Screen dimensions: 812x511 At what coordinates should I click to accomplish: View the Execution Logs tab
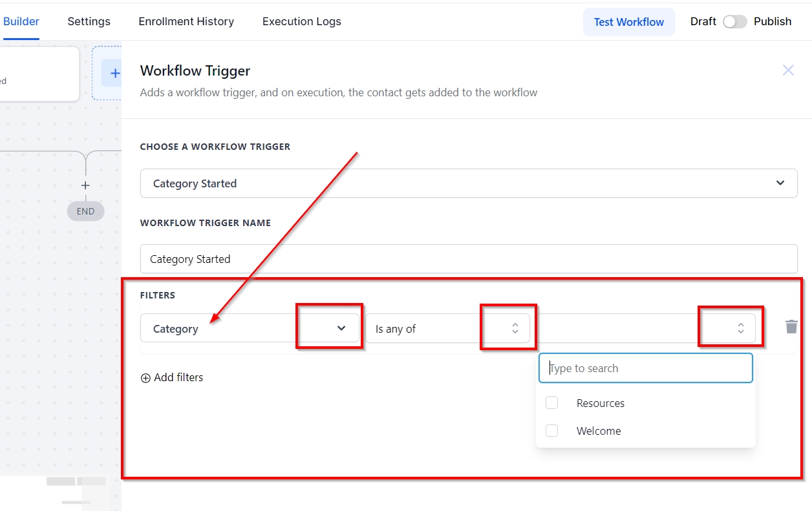pyautogui.click(x=301, y=21)
